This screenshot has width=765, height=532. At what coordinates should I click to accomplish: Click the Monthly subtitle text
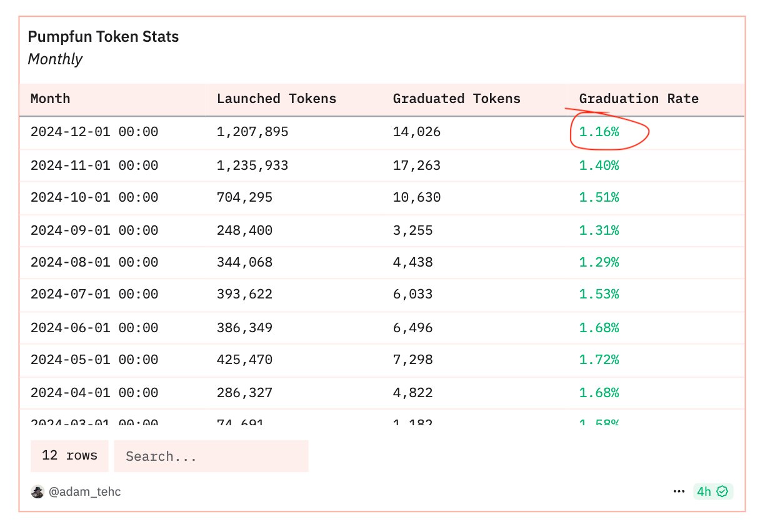point(55,59)
